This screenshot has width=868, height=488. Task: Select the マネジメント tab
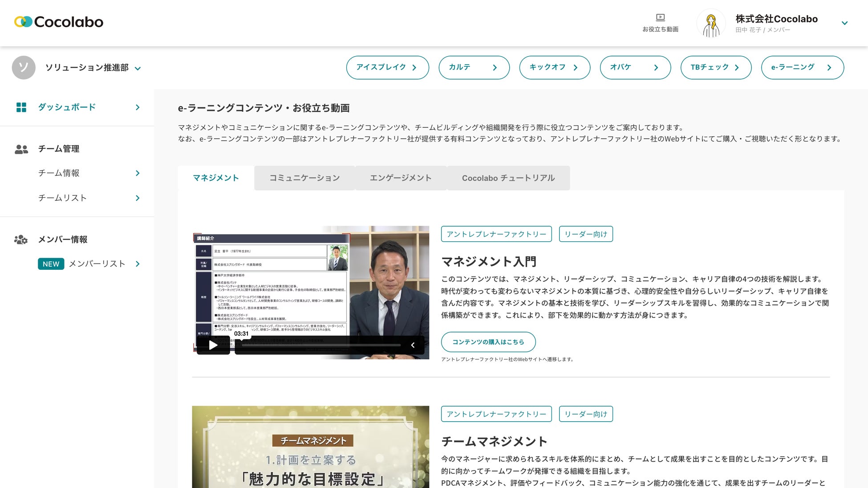(216, 178)
